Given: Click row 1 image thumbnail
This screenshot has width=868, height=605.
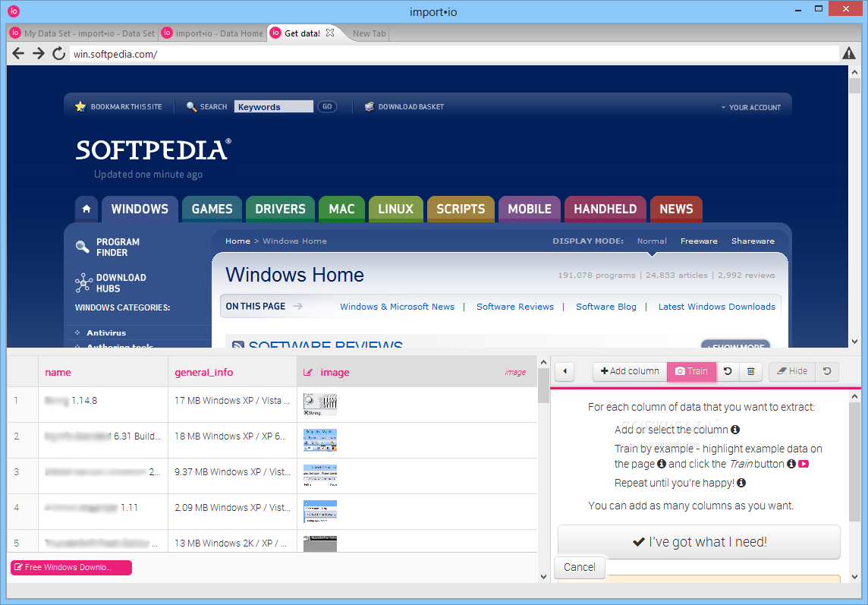Looking at the screenshot, I should 320,405.
